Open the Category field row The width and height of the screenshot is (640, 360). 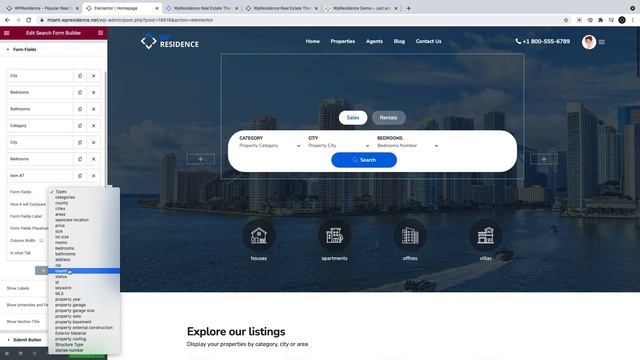point(40,126)
